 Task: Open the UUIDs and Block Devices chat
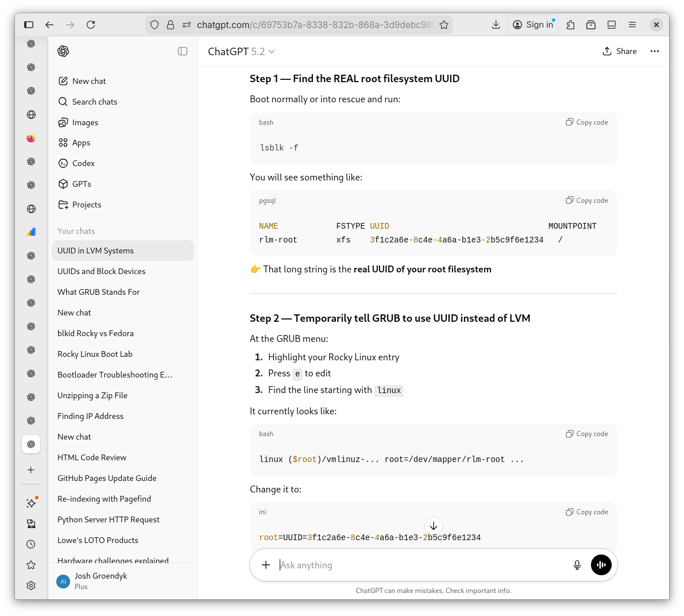101,271
